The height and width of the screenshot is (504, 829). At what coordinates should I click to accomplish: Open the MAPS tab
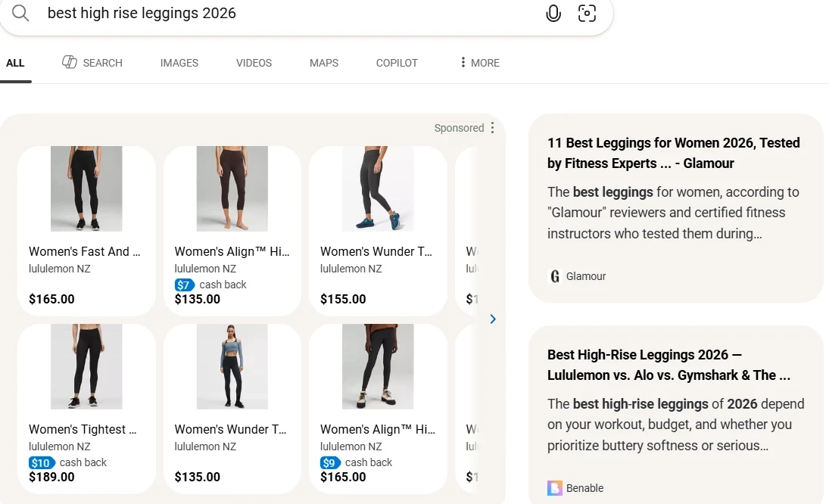[324, 63]
